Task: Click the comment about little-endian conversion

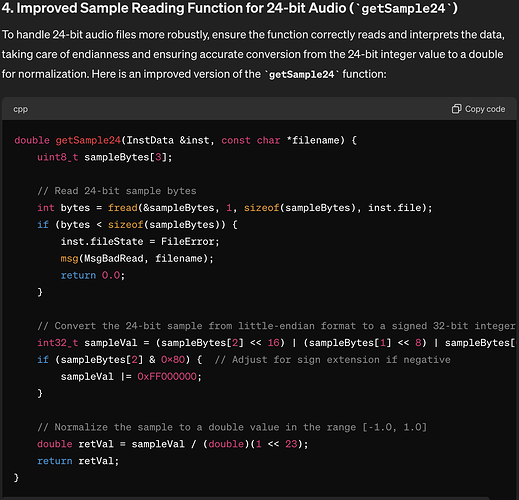Action: point(276,326)
